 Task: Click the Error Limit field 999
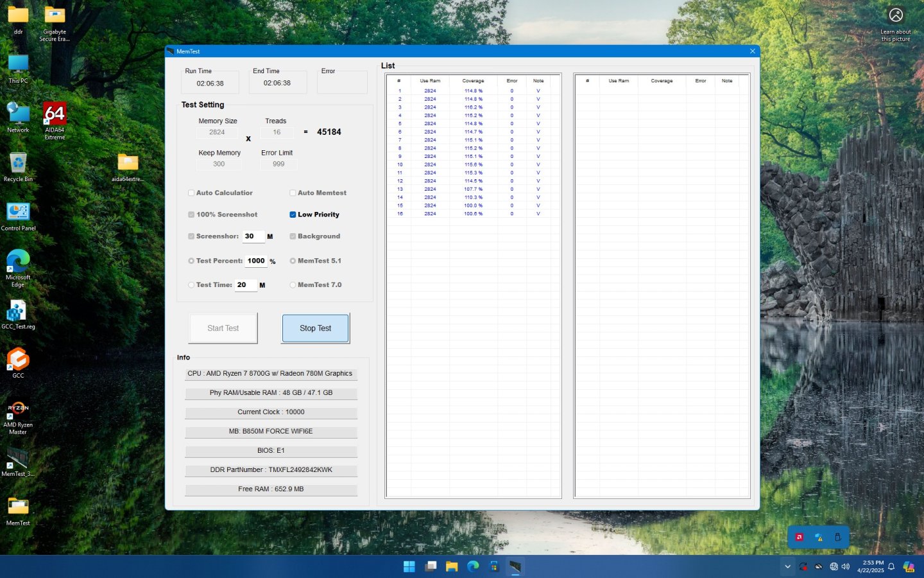click(278, 164)
